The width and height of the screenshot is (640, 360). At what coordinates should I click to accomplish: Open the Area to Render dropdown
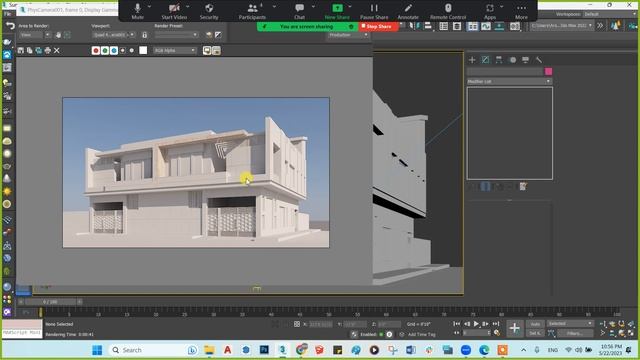pyautogui.click(x=35, y=35)
